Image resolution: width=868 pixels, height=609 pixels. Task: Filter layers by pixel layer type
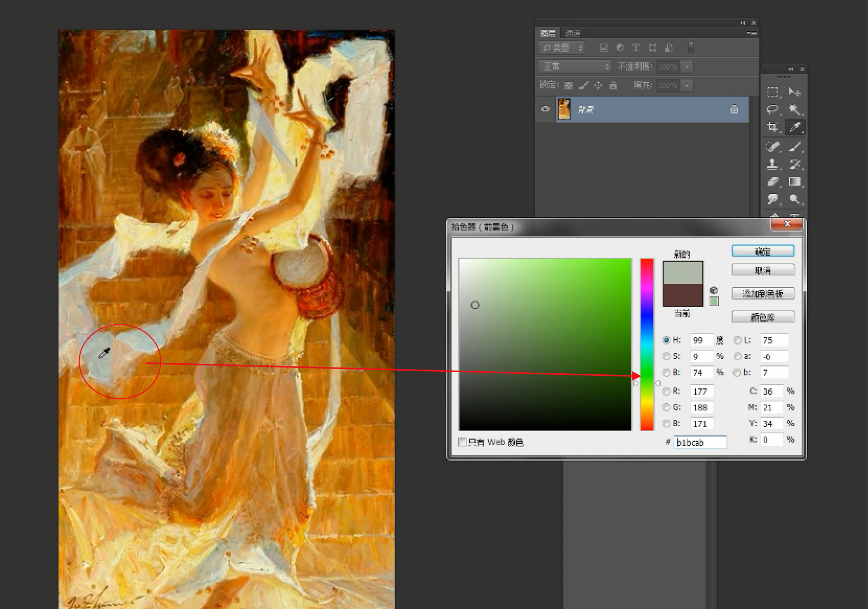[604, 48]
